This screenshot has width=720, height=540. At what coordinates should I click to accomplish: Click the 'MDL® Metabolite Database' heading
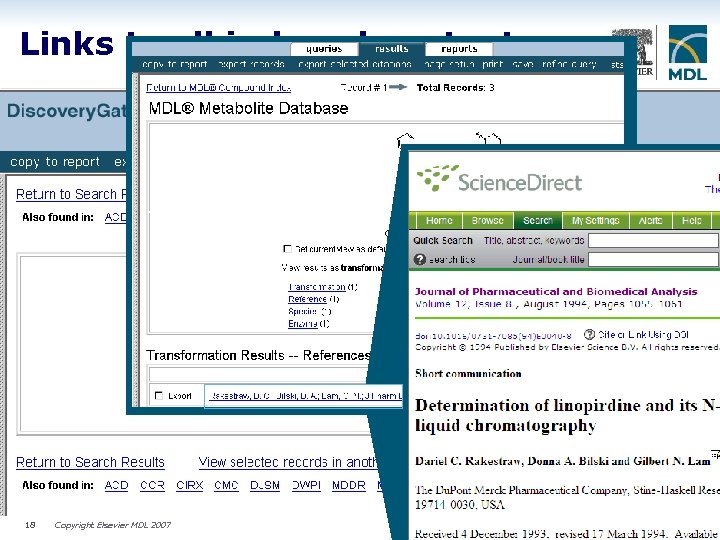pos(248,108)
